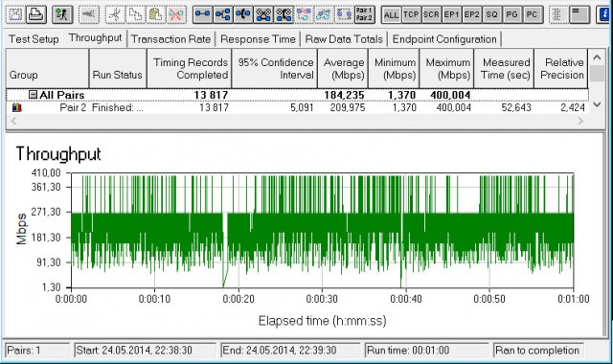Select the Pair 2 row label
The width and height of the screenshot is (613, 364).
[73, 107]
